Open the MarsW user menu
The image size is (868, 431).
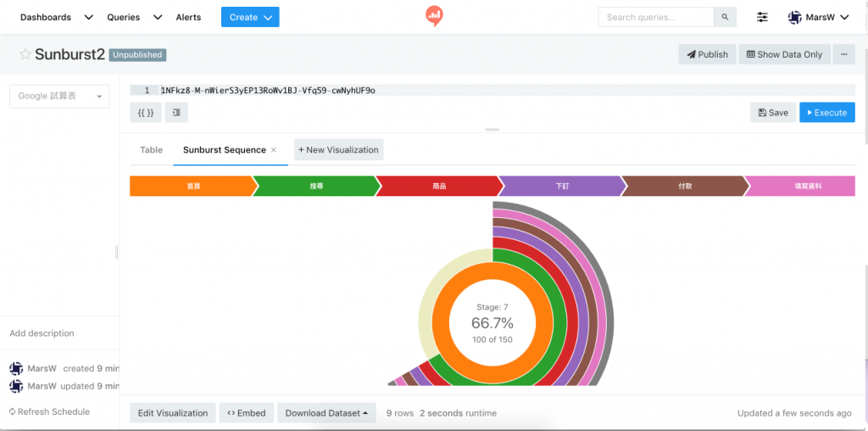point(819,17)
